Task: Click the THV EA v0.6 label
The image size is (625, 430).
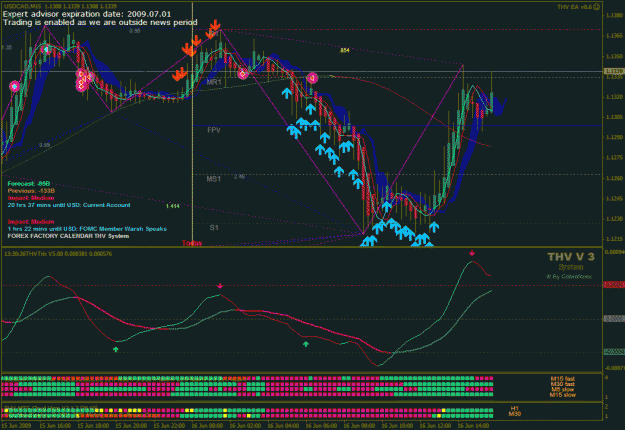Action: (x=574, y=7)
